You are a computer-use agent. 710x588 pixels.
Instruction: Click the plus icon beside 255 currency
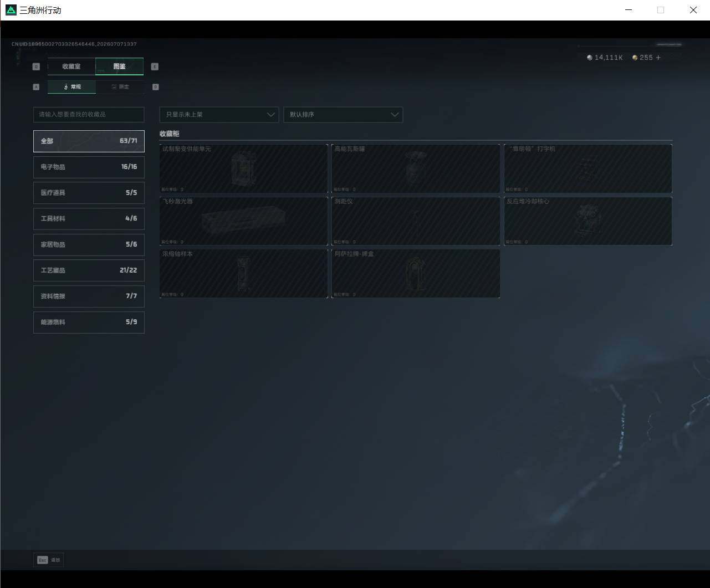pos(658,58)
